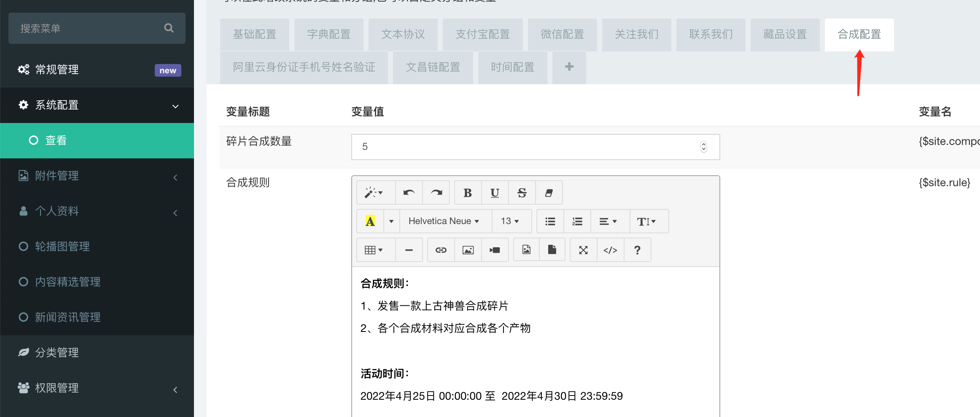Open the font color palette arrow
This screenshot has height=417, width=980.
tap(391, 221)
